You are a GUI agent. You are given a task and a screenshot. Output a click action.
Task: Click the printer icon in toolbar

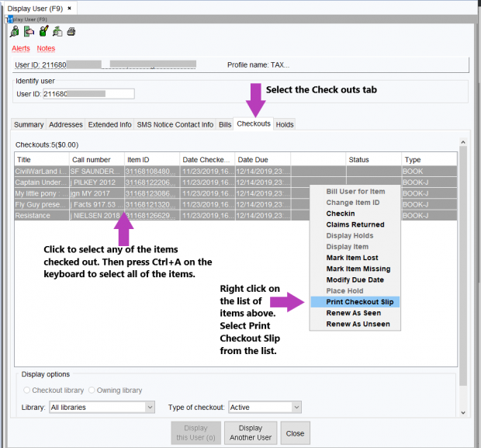pos(71,31)
